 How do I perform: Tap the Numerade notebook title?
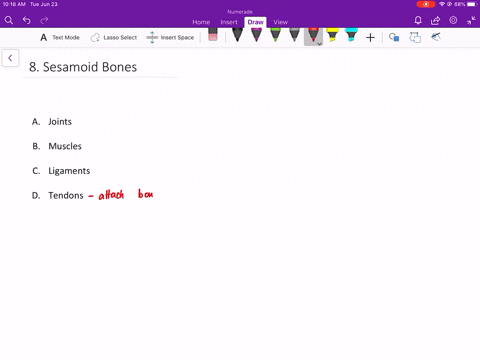tap(240, 12)
